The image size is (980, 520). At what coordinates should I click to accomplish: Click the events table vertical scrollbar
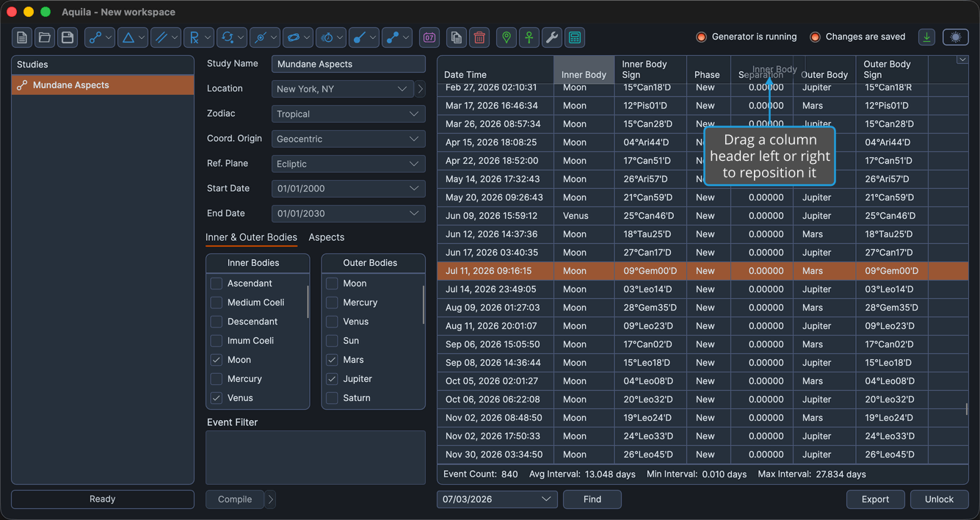tap(966, 409)
